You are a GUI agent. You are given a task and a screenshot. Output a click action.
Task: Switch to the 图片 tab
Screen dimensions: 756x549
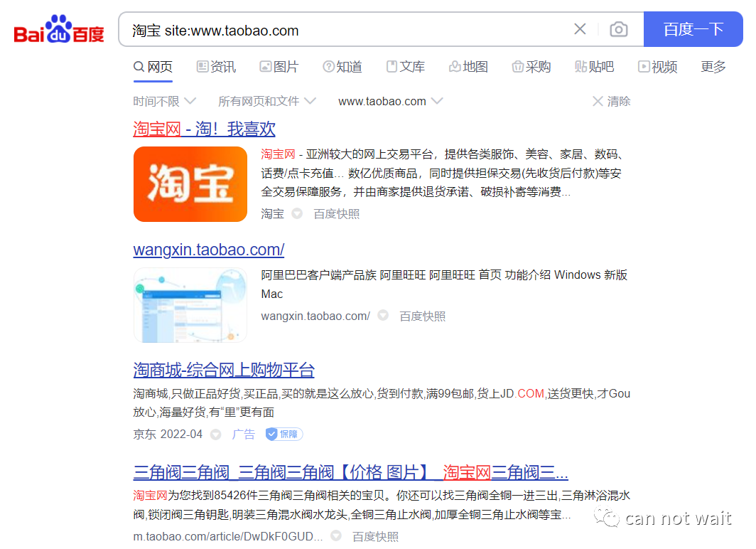pos(279,67)
